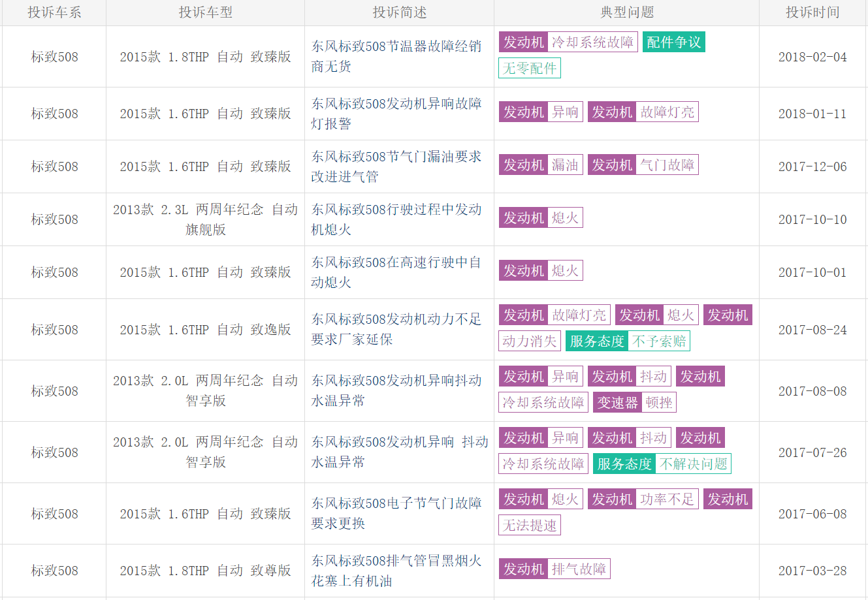
Task: Select the 动力消失 tag
Action: [530, 341]
